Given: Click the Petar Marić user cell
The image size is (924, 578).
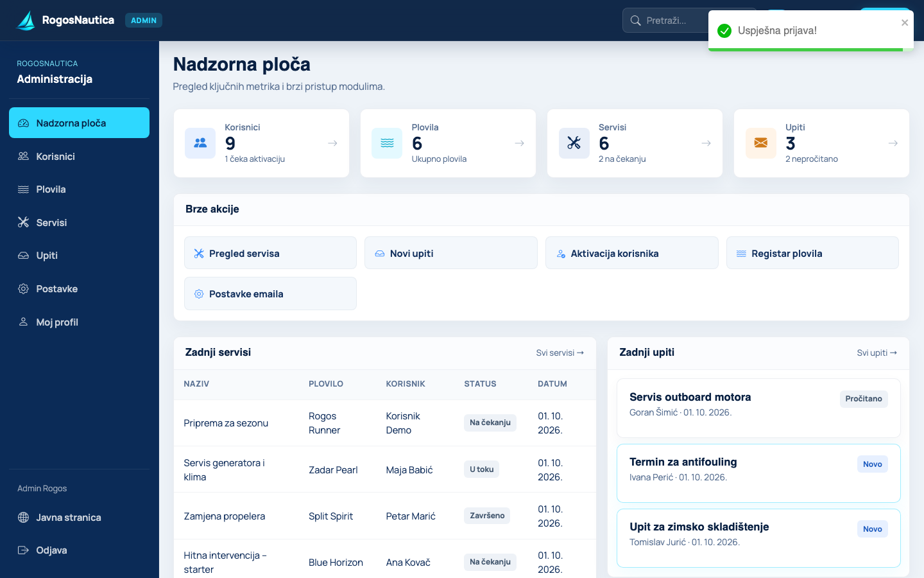Looking at the screenshot, I should pos(411,516).
